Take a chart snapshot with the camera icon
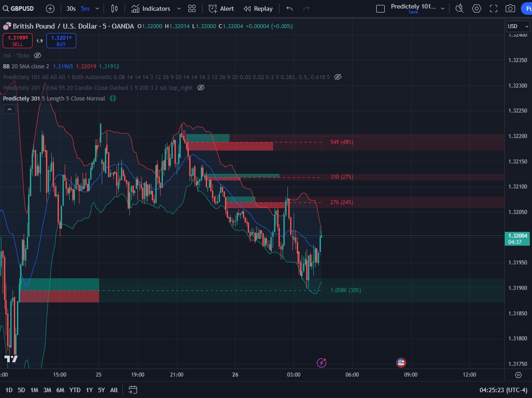The height and width of the screenshot is (398, 532). [x=510, y=8]
